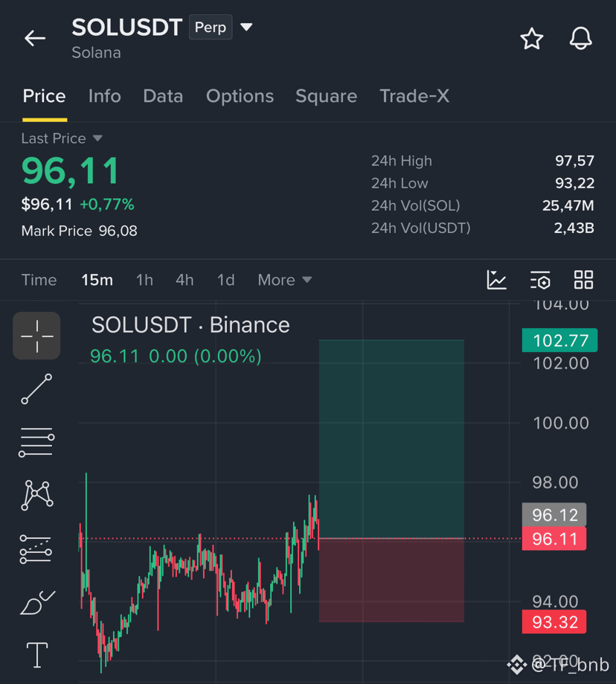Click the 93.32 stop-loss price label
The height and width of the screenshot is (684, 616).
[x=554, y=622]
